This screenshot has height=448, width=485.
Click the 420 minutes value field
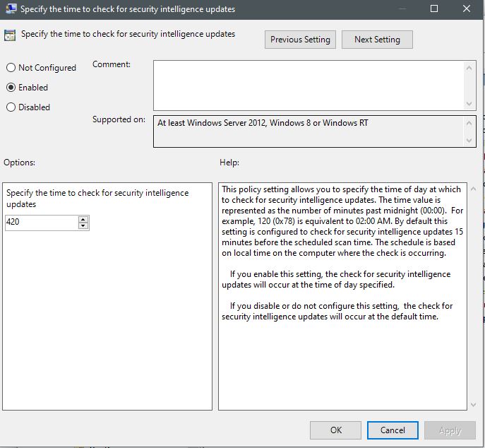tap(42, 223)
